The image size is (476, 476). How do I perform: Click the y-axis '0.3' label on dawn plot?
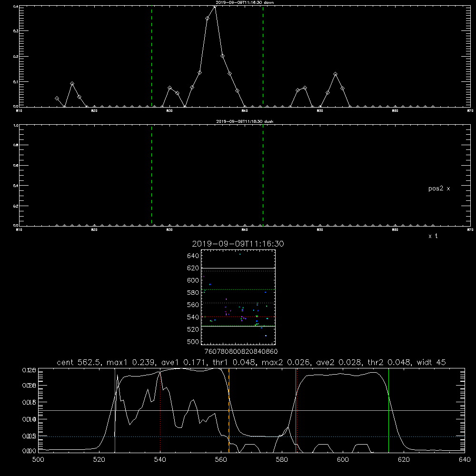pyautogui.click(x=16, y=31)
